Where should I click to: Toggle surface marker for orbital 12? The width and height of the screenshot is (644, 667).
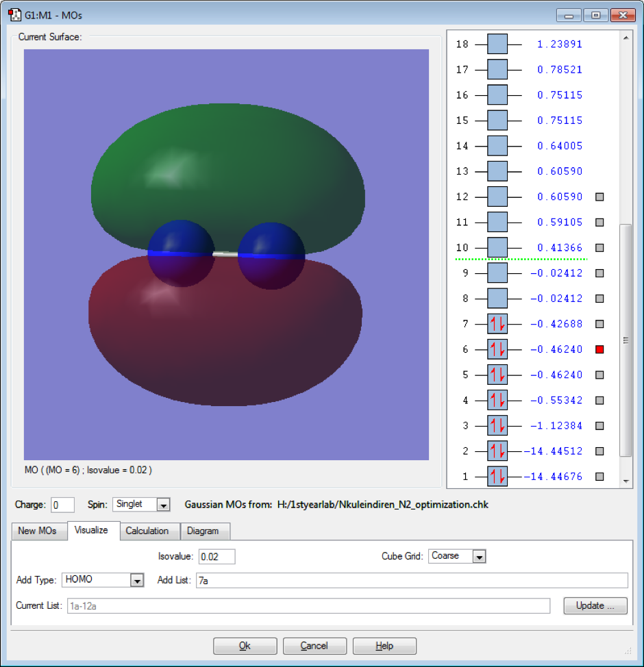(599, 197)
